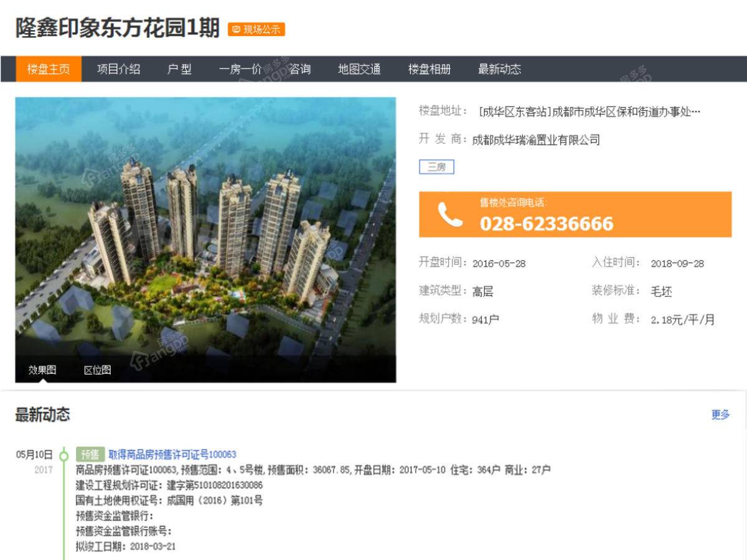This screenshot has width=747, height=560.
Task: Show the 效果图 image view
Action: (x=42, y=370)
